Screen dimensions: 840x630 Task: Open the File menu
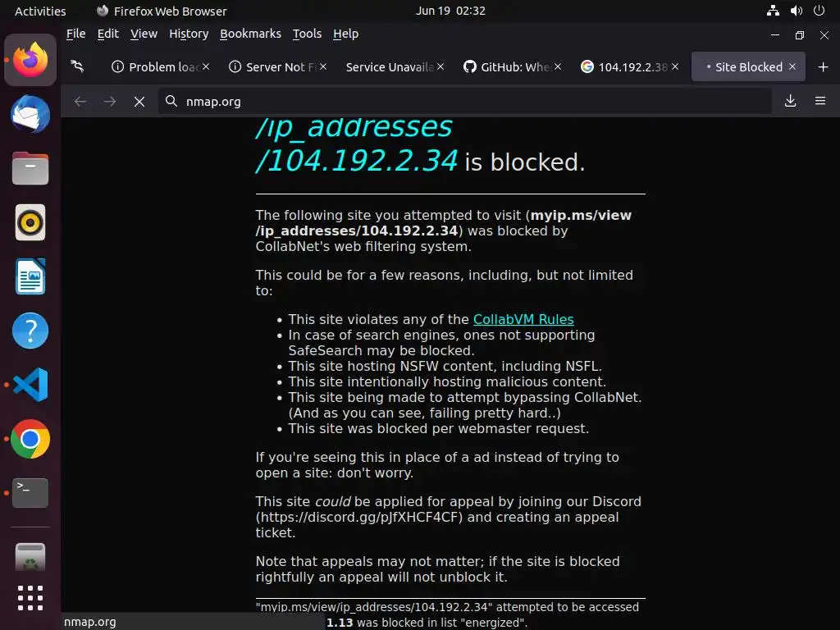(x=75, y=34)
